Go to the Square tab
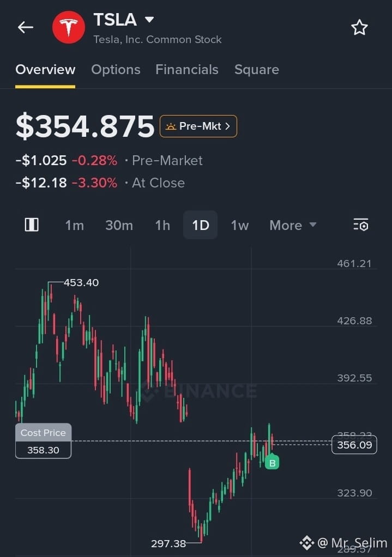This screenshot has width=392, height=557. 257,70
